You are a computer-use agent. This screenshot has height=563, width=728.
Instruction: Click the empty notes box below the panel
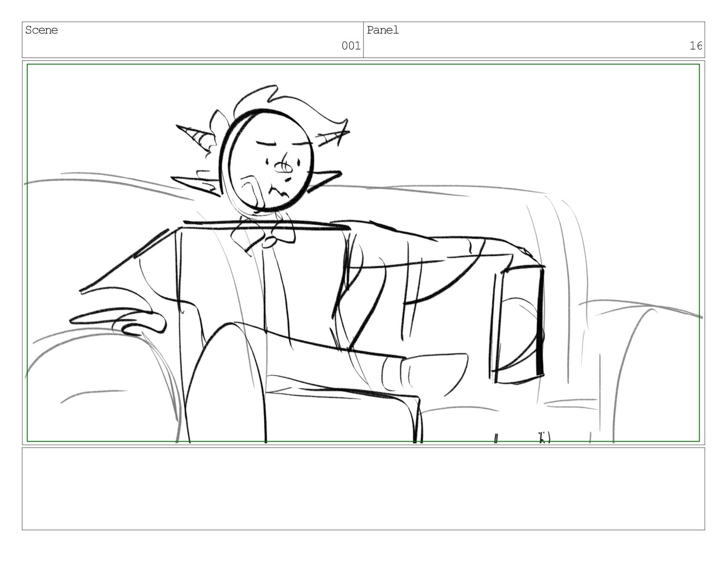pos(363,489)
